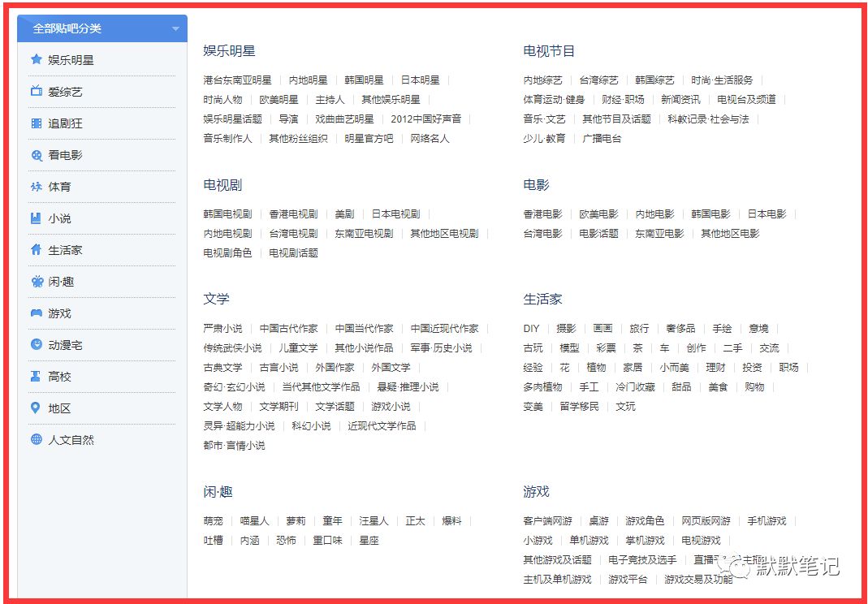Image resolution: width=868 pixels, height=604 pixels.
Task: Open the 手机游戏 link
Action: click(x=767, y=521)
